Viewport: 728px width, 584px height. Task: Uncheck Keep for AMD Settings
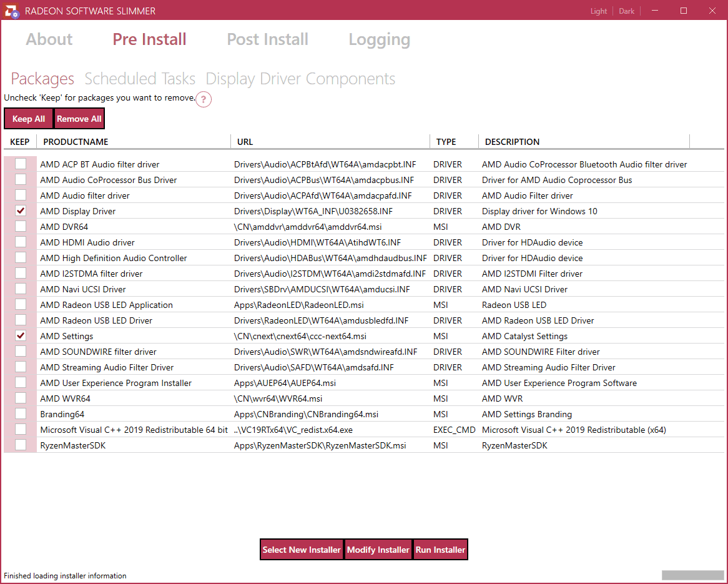point(21,335)
